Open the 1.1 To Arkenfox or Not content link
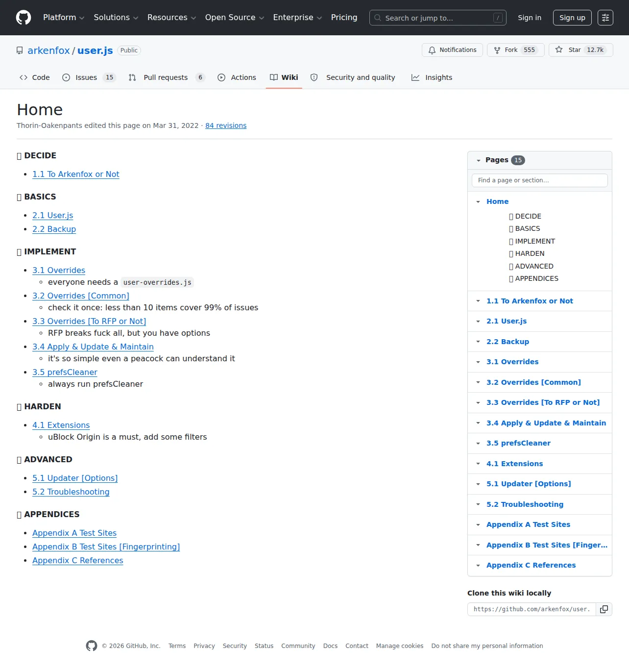 tap(76, 174)
